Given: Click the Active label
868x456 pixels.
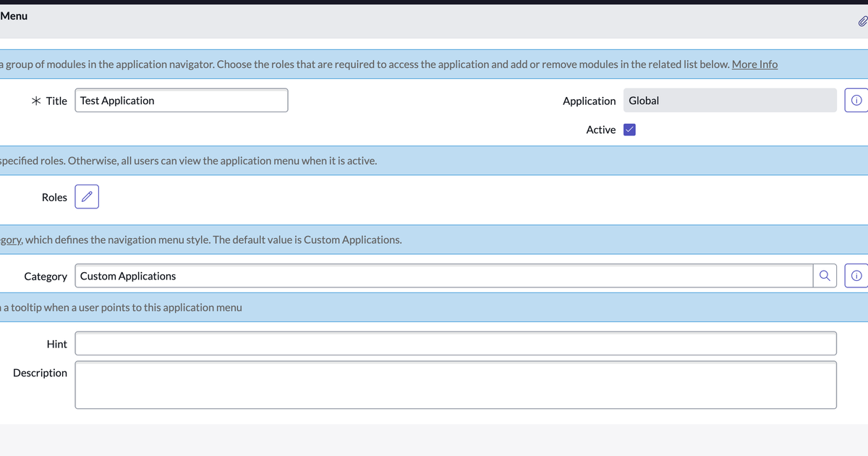Looking at the screenshot, I should (x=601, y=130).
